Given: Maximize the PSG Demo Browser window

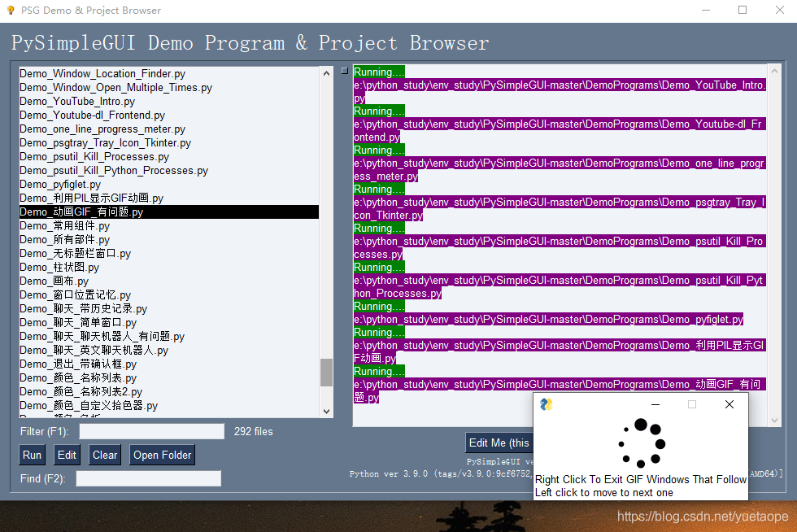Looking at the screenshot, I should 743,11.
